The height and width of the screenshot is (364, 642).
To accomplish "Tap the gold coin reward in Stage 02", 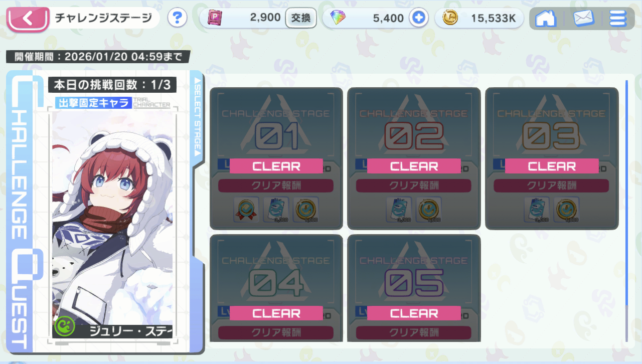I will tap(429, 210).
